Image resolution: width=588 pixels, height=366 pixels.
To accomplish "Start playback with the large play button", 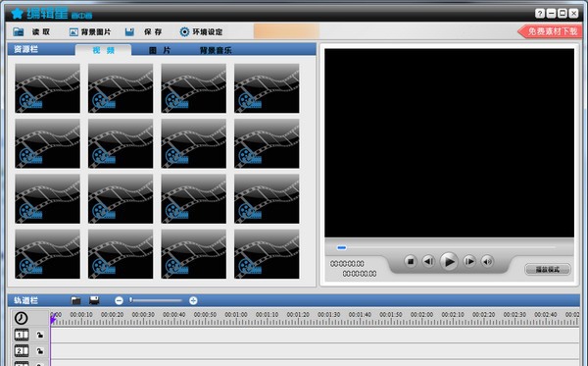I will [449, 261].
